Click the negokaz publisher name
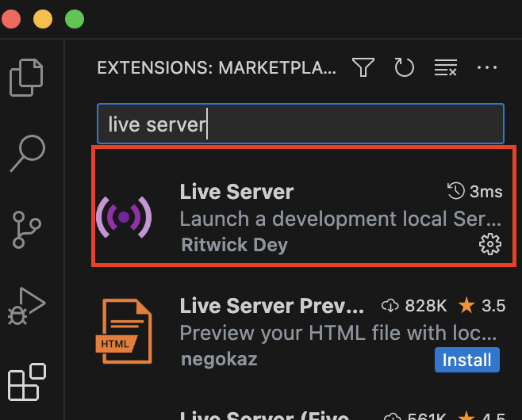The image size is (522, 420). point(219,359)
